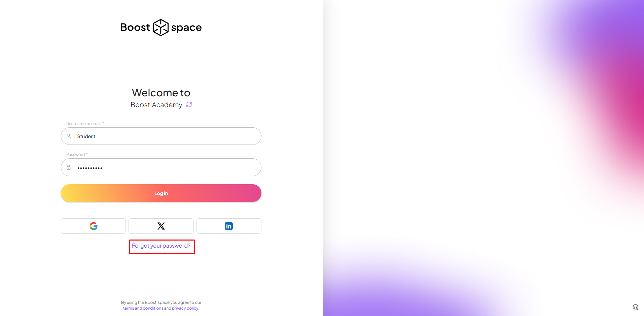
Task: Focus the Username or email input field
Action: pos(168,136)
